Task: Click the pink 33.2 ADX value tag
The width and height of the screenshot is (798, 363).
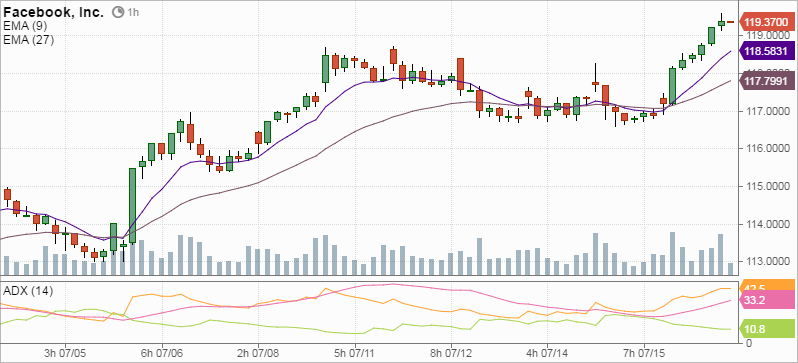Action: tap(766, 301)
